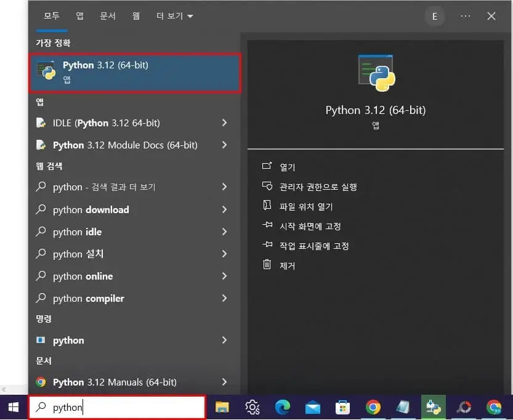
Task: Open the Mail app taskbar icon
Action: click(x=312, y=407)
